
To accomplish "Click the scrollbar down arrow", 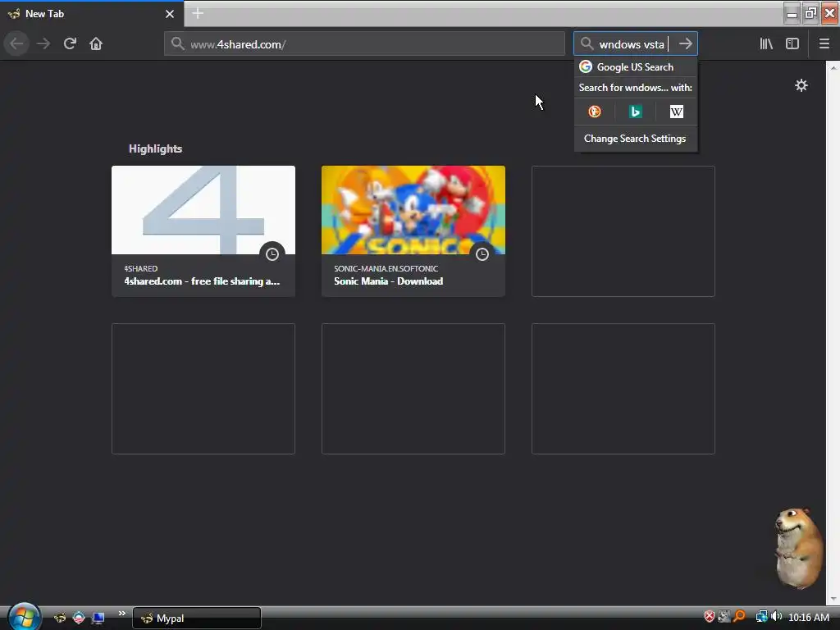I will (833, 599).
